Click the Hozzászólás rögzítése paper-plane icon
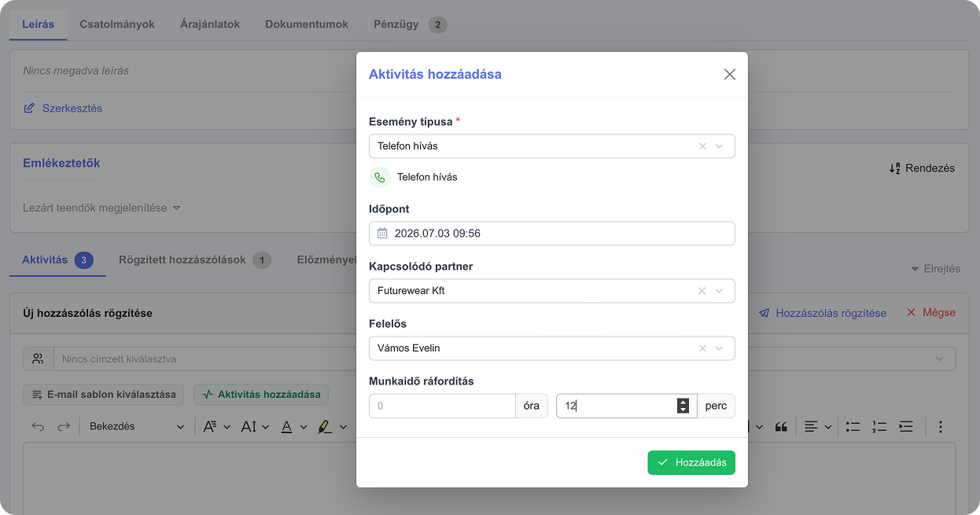 pyautogui.click(x=764, y=313)
